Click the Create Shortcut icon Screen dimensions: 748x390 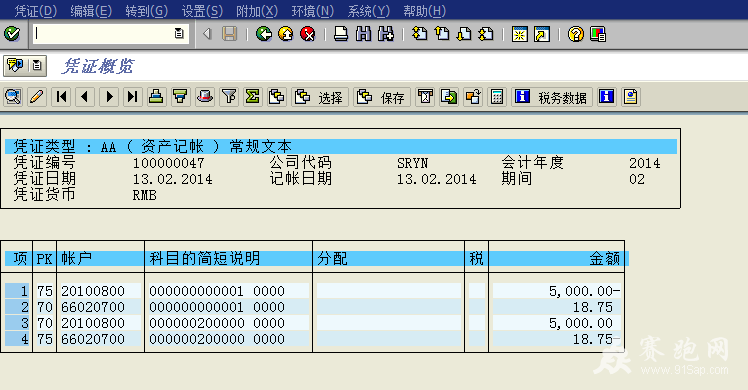point(542,34)
